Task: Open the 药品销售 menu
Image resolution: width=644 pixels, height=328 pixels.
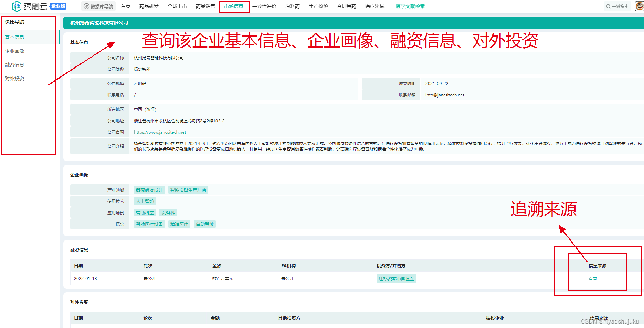Action: pyautogui.click(x=205, y=6)
